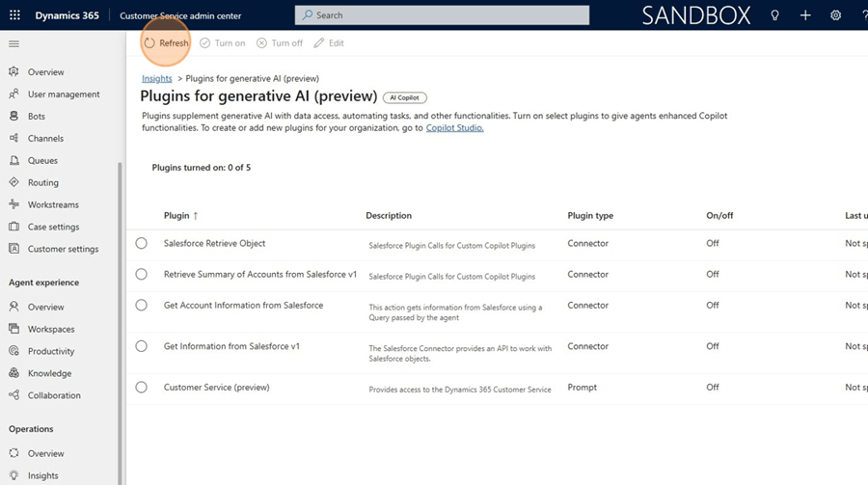Click the lightbulb icon in header
The image size is (868, 485).
(774, 15)
